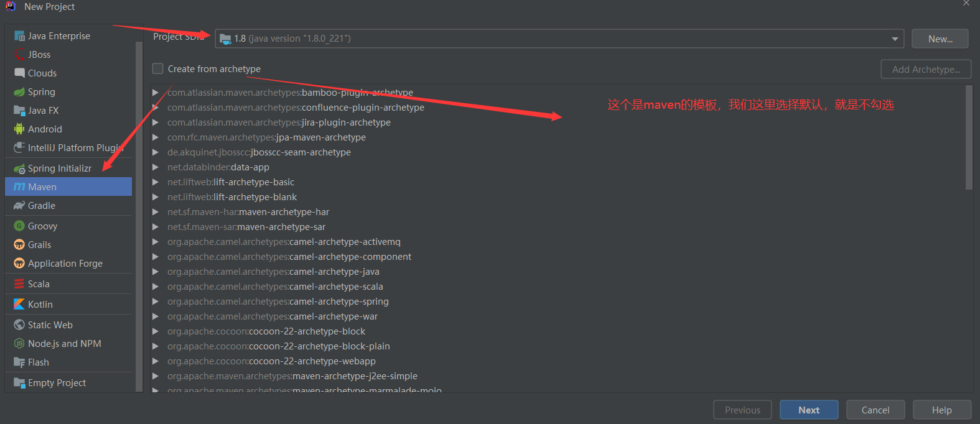Select Maven project type

[68, 187]
